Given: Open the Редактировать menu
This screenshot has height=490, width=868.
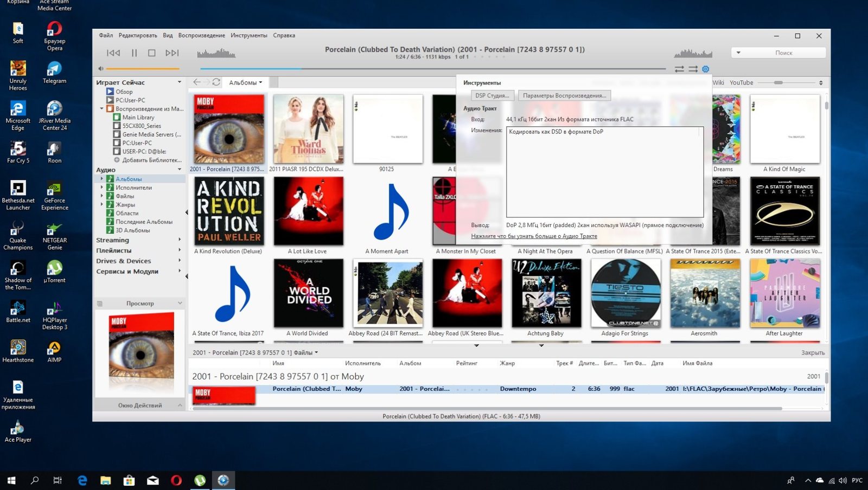Looking at the screenshot, I should pyautogui.click(x=138, y=35).
